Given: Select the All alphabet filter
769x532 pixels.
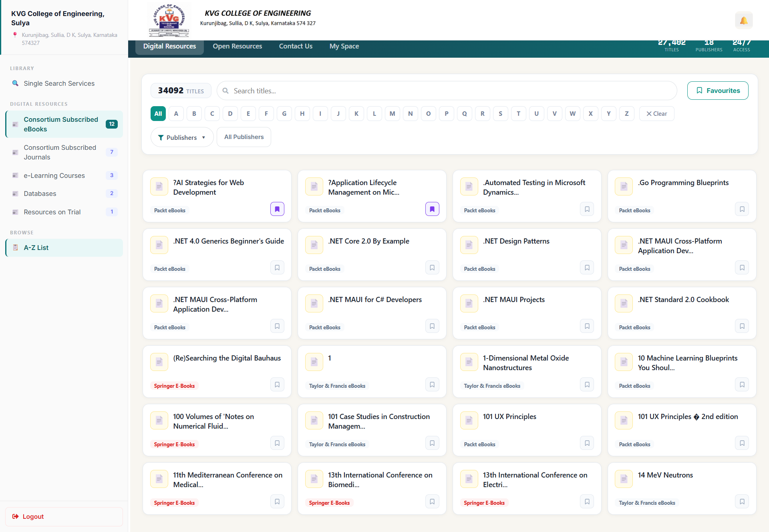Looking at the screenshot, I should click(158, 114).
